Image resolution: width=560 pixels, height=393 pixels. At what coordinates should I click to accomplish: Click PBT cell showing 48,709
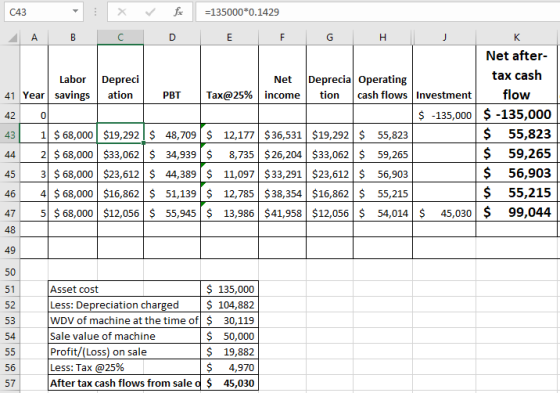[172, 134]
